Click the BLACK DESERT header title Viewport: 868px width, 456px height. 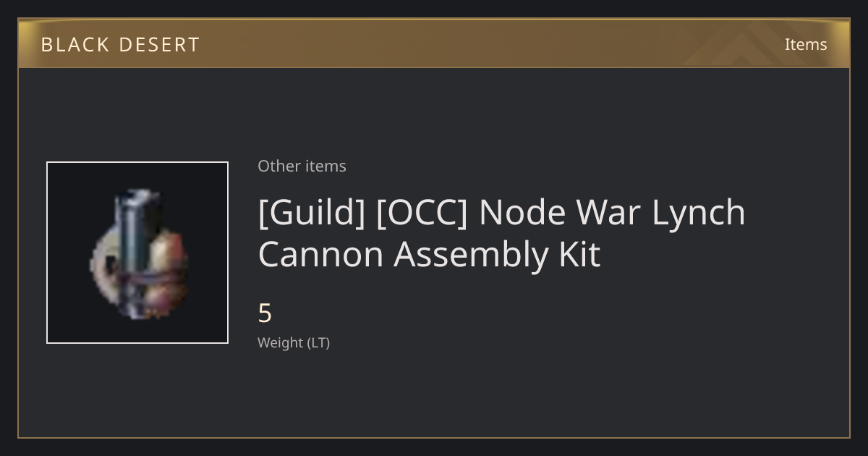tap(120, 45)
